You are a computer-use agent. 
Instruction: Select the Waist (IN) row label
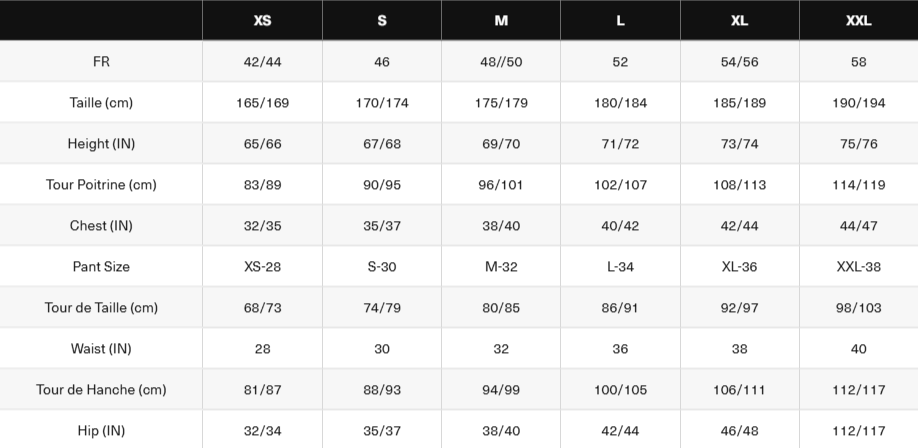click(x=101, y=349)
